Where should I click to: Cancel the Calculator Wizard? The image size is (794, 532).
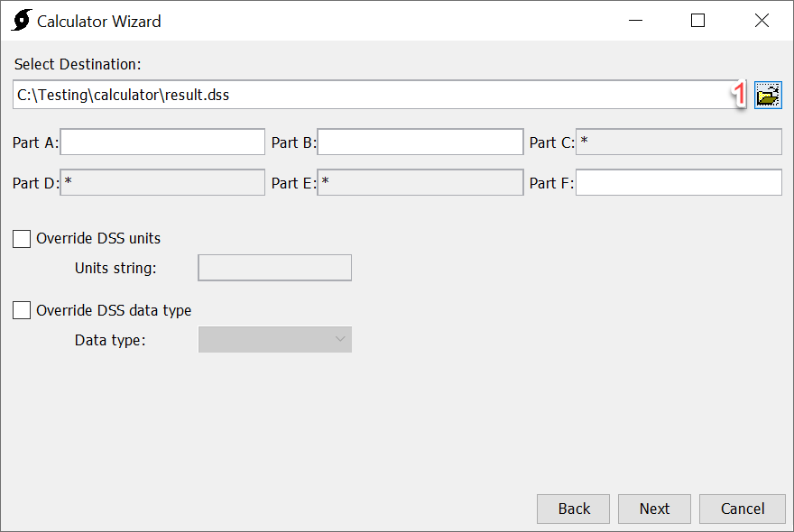[x=742, y=509]
